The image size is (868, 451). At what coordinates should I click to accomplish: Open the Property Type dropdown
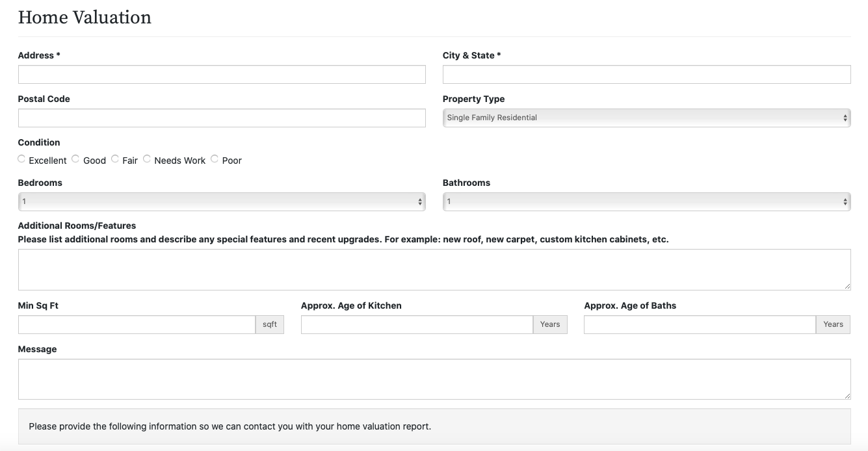pyautogui.click(x=646, y=118)
